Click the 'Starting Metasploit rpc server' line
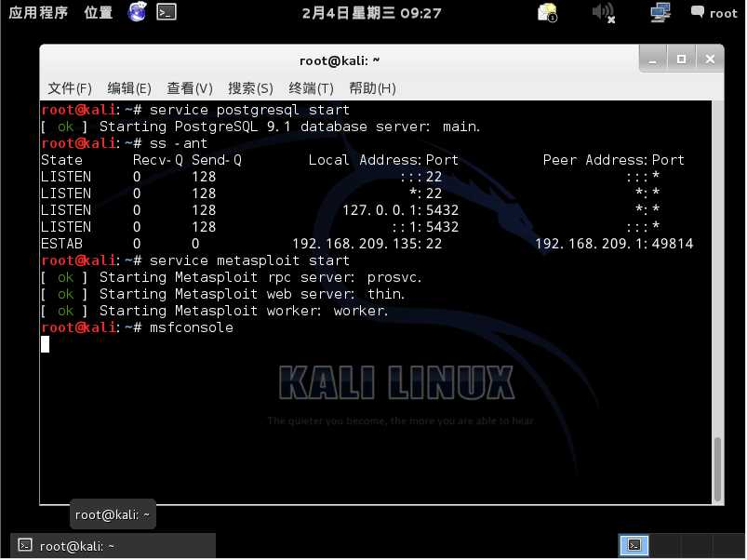The height and width of the screenshot is (560, 747). [x=232, y=277]
